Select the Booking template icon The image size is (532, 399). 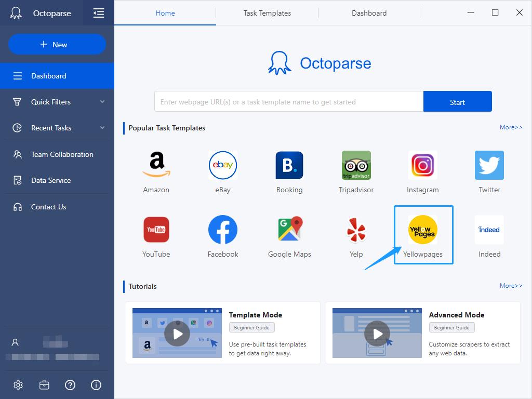click(x=289, y=165)
